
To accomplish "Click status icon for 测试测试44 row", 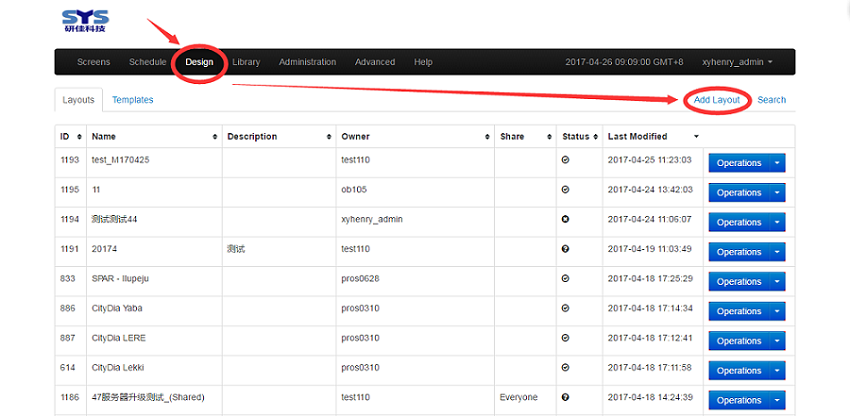I will pyautogui.click(x=565, y=219).
